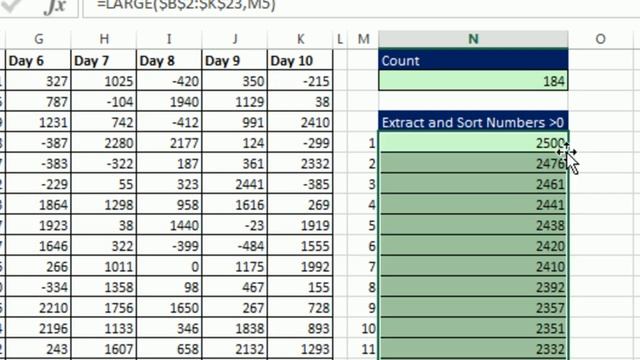The image size is (640, 360).
Task: Click the Day 7 header cell
Action: point(104,61)
